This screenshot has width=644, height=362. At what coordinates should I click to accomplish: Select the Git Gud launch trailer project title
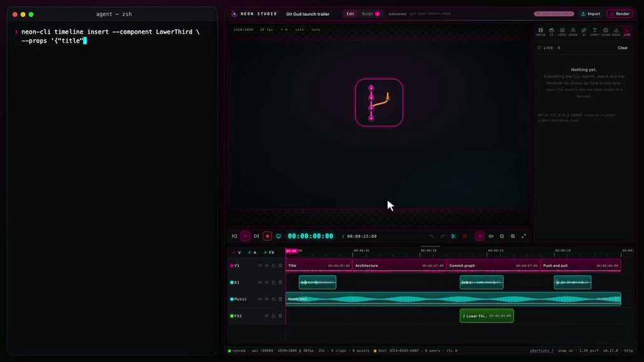(307, 14)
